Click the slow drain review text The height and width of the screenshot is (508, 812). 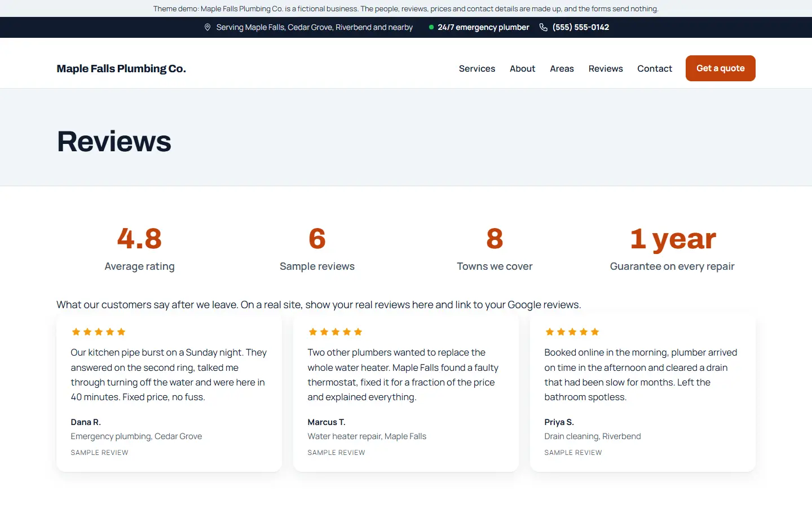(641, 375)
